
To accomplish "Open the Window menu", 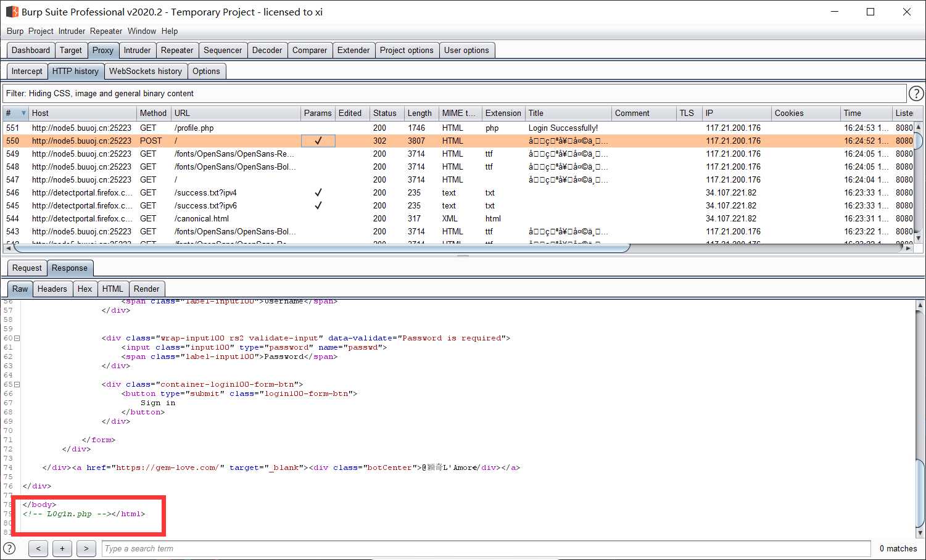I will coord(142,31).
